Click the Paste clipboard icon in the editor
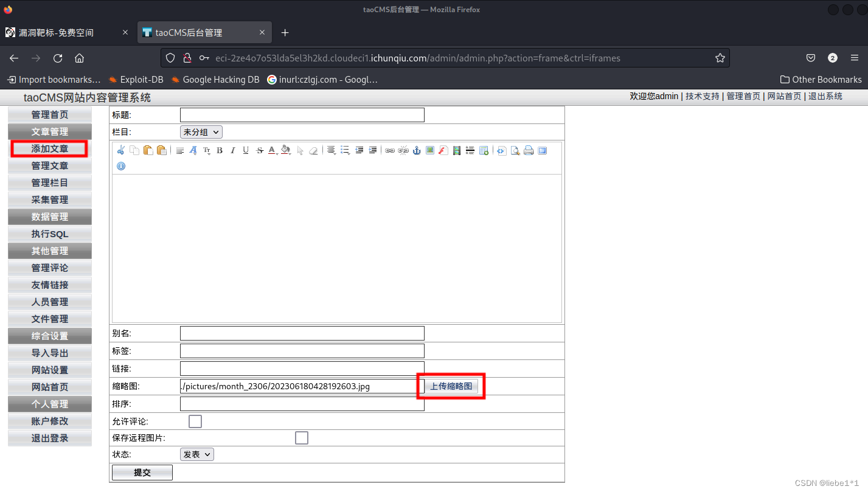Image resolution: width=868 pixels, height=492 pixels. pyautogui.click(x=148, y=150)
